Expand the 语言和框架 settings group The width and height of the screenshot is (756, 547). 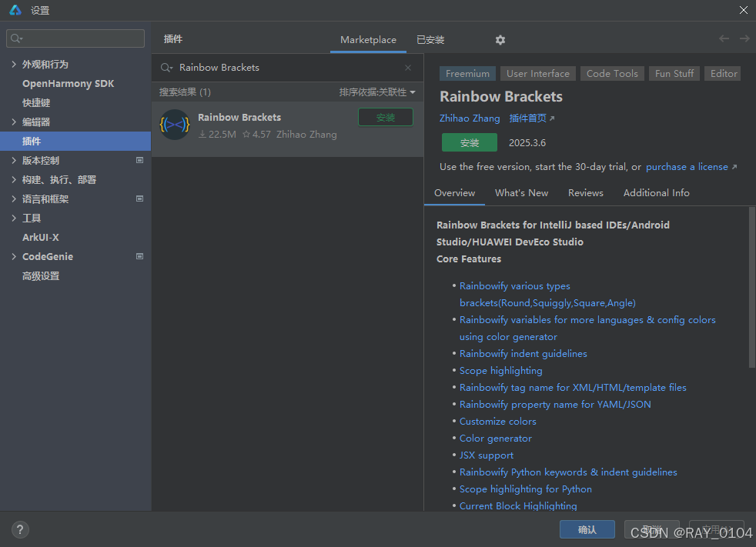coord(14,199)
